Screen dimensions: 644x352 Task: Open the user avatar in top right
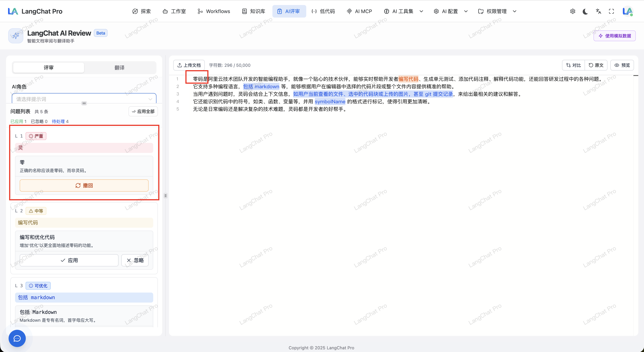click(x=628, y=11)
